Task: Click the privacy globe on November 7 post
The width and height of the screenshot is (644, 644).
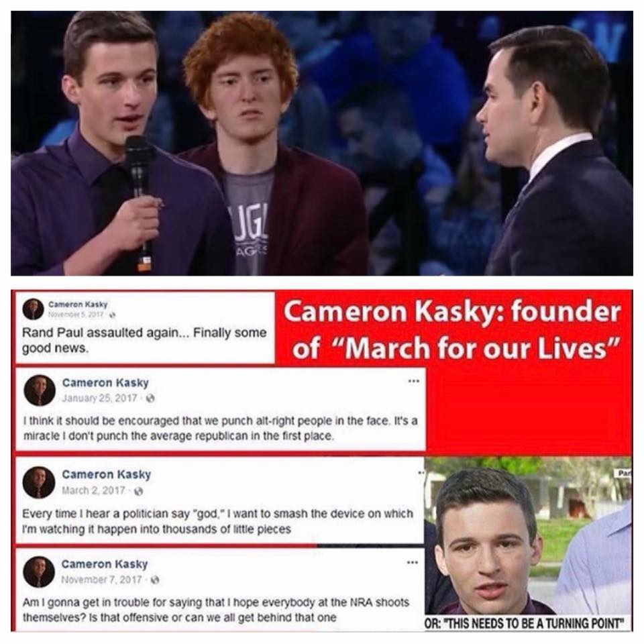Action: coord(155,580)
